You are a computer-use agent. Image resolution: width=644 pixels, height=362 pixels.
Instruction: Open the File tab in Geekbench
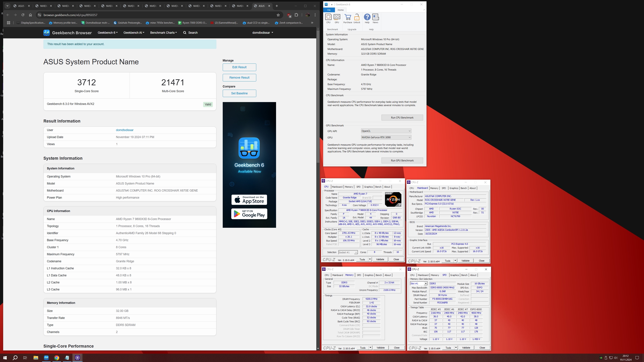point(329,10)
